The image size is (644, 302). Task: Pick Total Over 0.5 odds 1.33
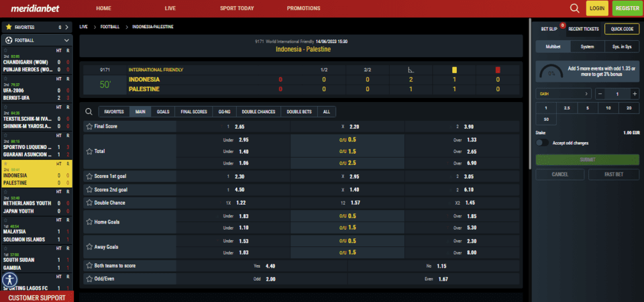[462, 140]
